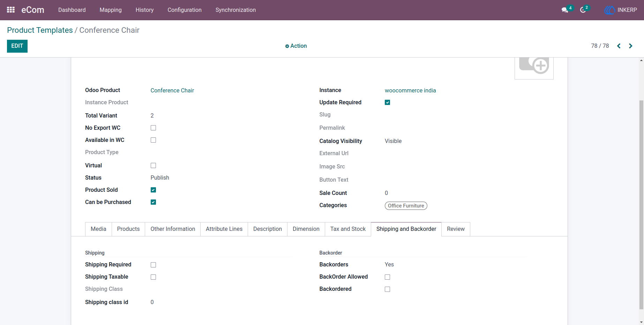
Task: Click the 78 / 78 pager counter
Action: (x=600, y=46)
